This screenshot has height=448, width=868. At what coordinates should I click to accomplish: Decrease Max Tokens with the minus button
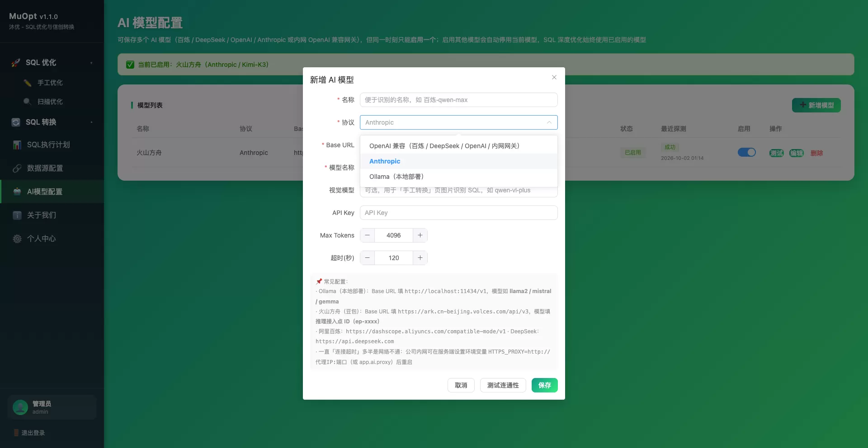(367, 235)
